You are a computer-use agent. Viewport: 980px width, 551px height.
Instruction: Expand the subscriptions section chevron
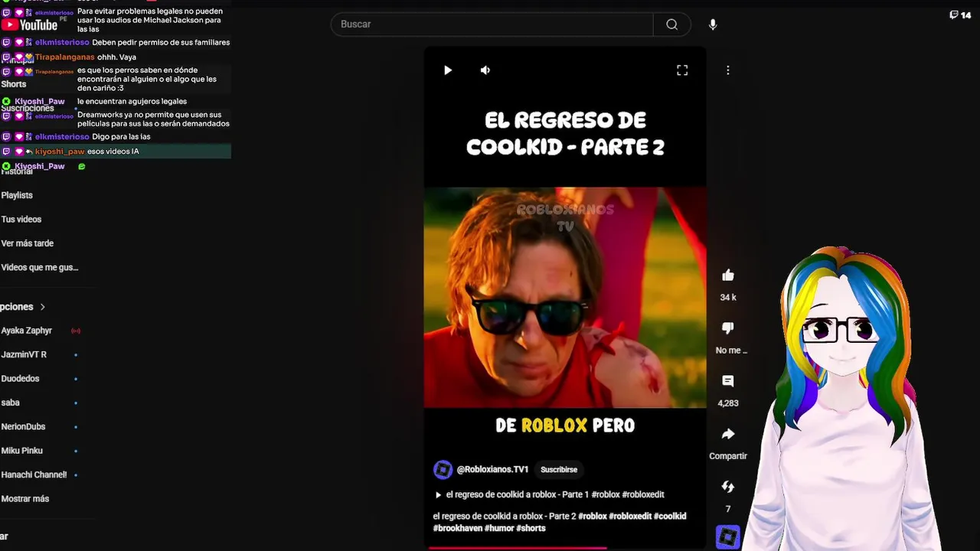click(x=43, y=307)
